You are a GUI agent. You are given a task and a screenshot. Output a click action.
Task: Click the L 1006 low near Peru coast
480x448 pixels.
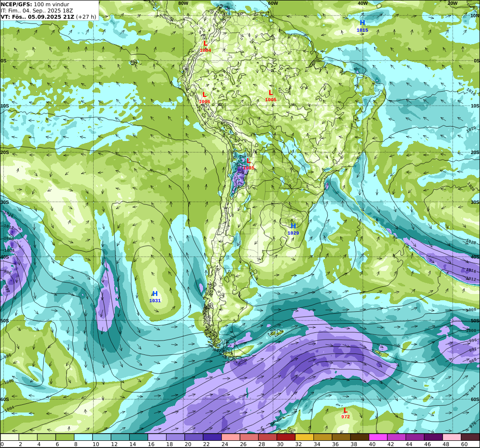tap(204, 97)
